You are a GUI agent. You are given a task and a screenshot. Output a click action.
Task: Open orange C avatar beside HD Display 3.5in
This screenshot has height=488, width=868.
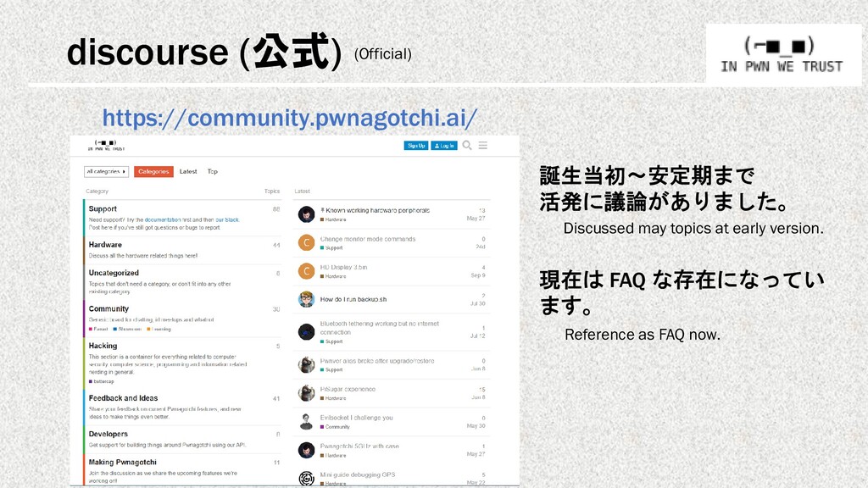tap(306, 271)
